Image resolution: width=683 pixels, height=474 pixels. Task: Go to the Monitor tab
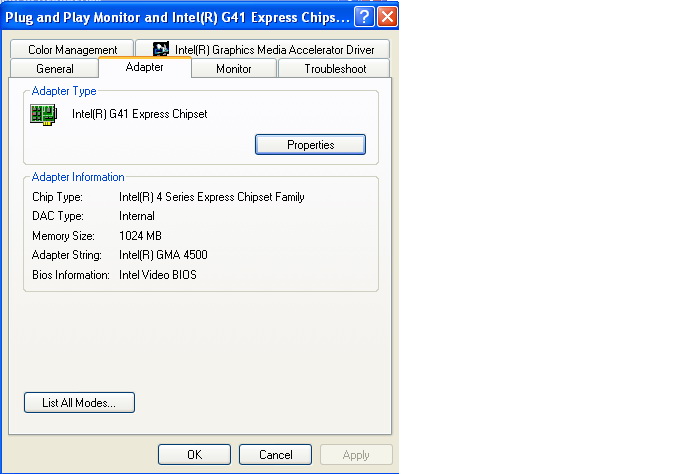point(234,69)
